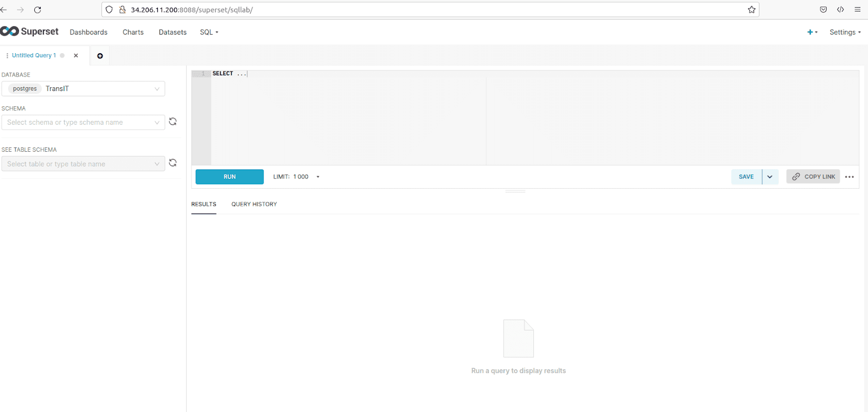The width and height of the screenshot is (868, 412).
Task: Open the table selection dropdown
Action: click(83, 164)
